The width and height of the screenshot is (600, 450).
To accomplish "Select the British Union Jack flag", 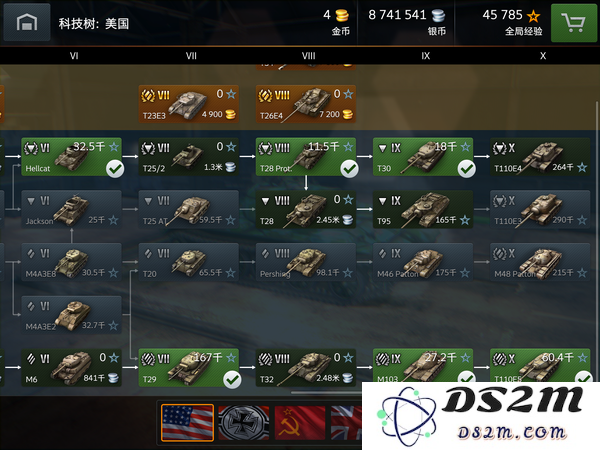I will coord(346,422).
